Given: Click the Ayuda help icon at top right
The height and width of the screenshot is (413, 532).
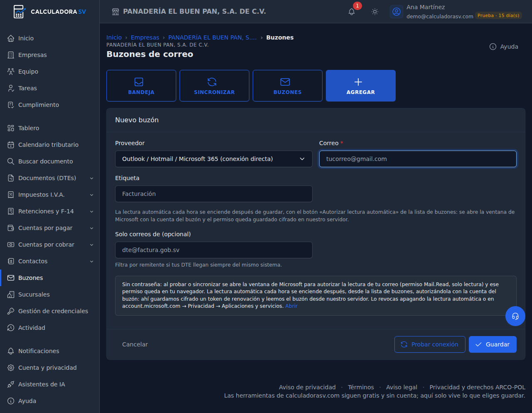Looking at the screenshot, I should (x=493, y=47).
